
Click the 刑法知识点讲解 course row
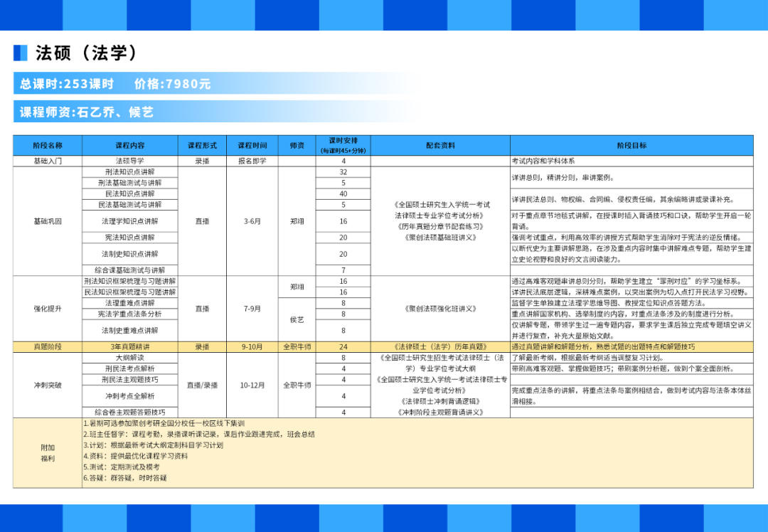pyautogui.click(x=130, y=172)
